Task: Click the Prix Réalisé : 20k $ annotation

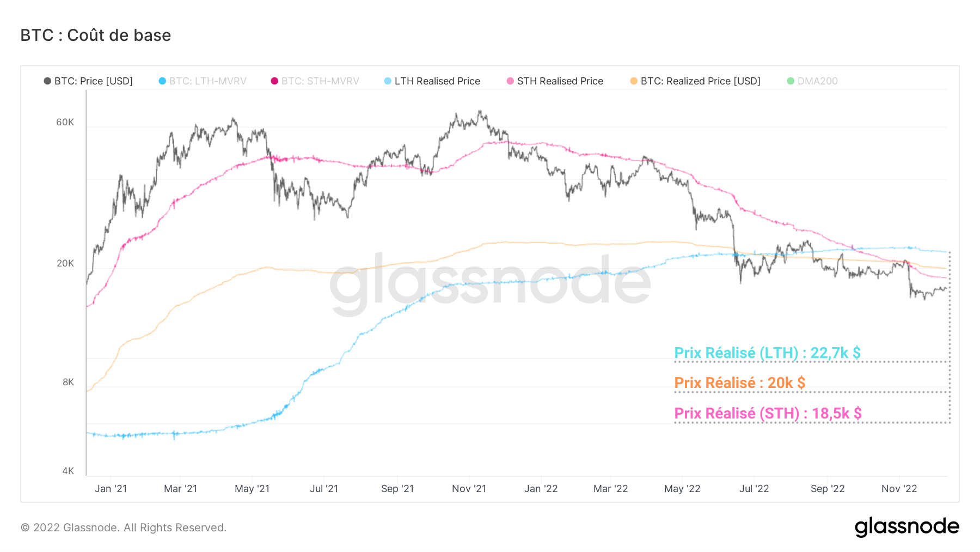Action: (739, 383)
